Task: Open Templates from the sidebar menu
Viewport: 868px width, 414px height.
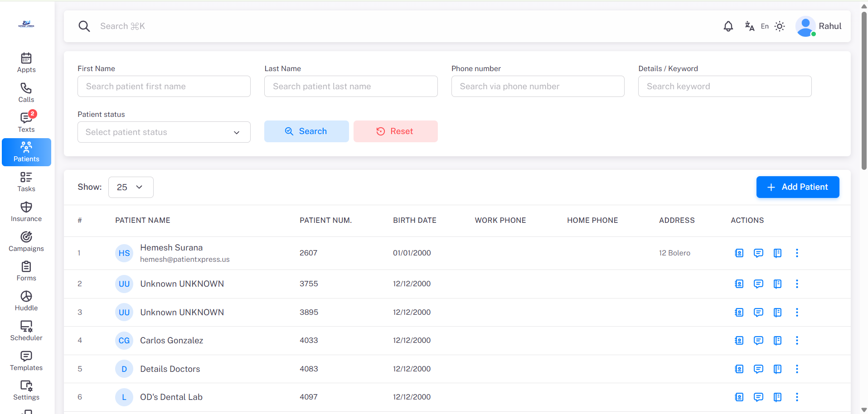Action: point(26,361)
